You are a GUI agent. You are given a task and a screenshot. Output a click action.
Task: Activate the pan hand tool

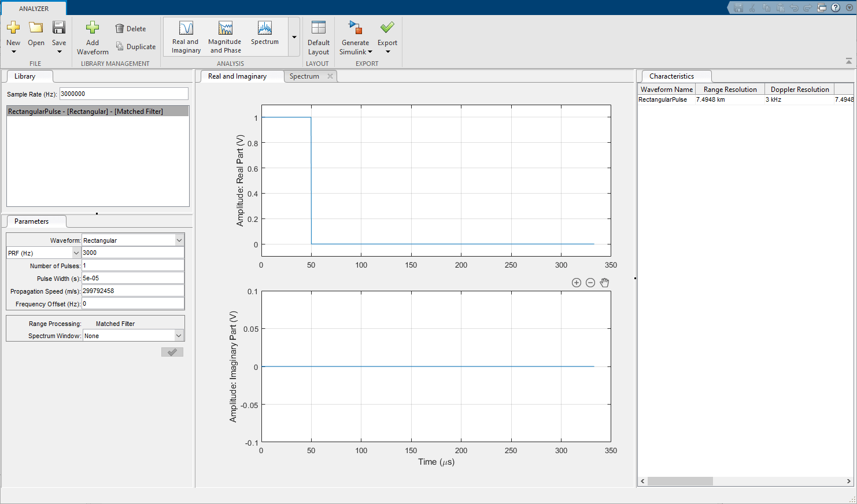pos(604,282)
